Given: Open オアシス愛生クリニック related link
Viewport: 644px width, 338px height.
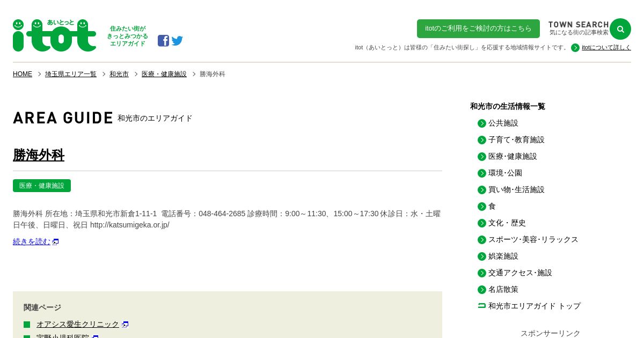Looking at the screenshot, I should pos(78,325).
